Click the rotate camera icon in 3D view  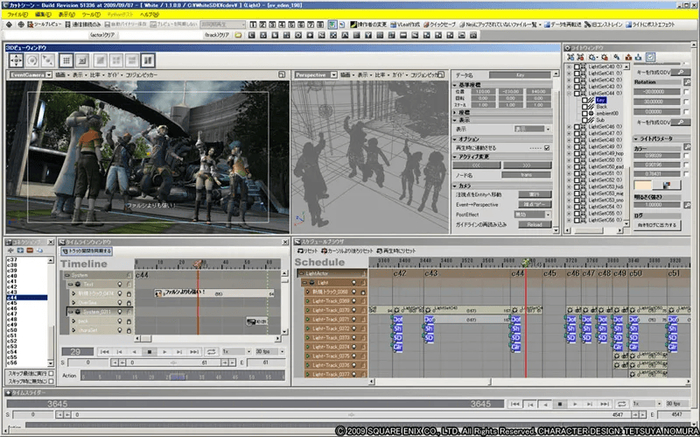click(33, 60)
